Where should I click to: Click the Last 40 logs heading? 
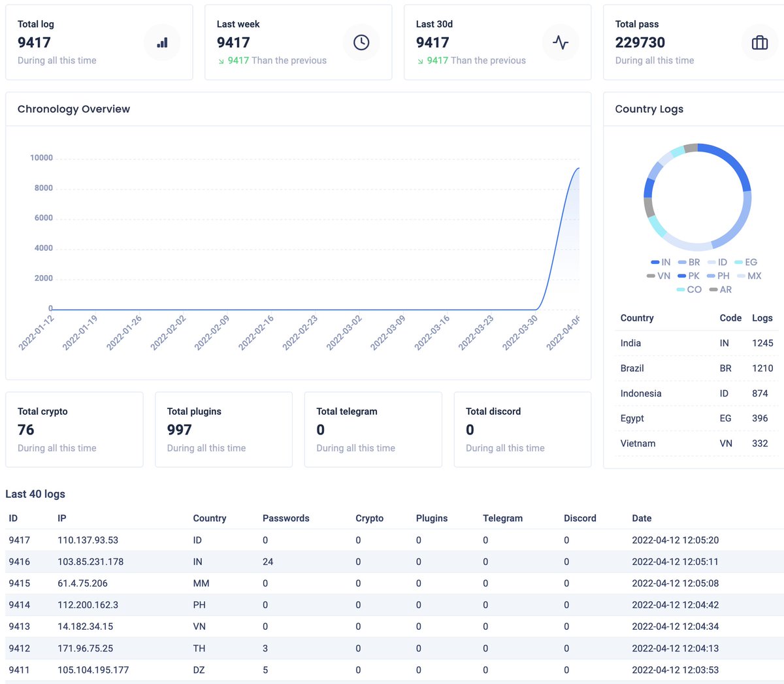[35, 494]
